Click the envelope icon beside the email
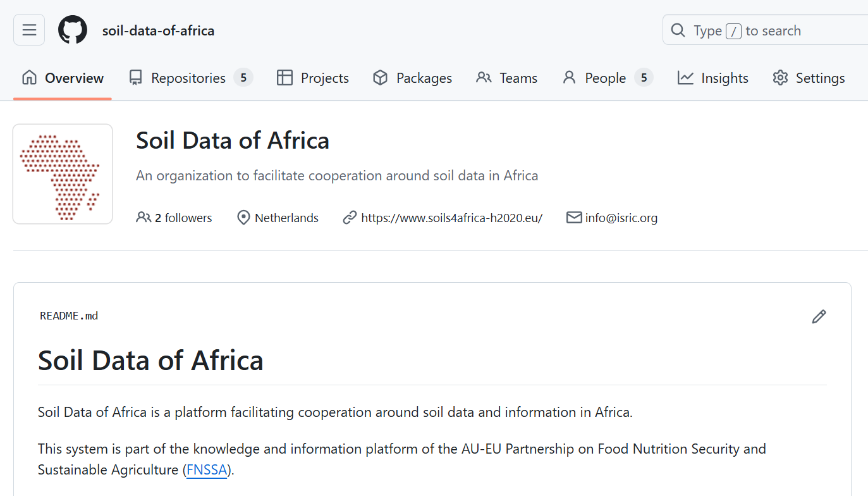Image resolution: width=868 pixels, height=496 pixels. click(x=574, y=218)
